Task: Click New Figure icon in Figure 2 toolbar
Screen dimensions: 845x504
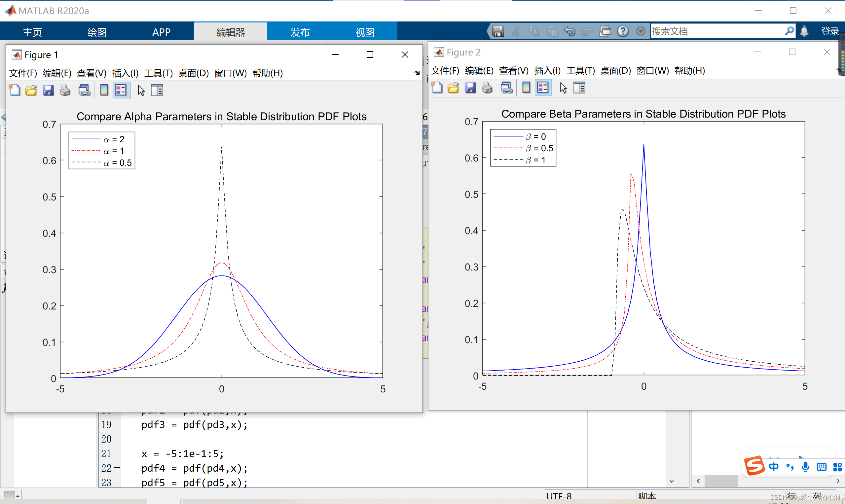Action: tap(437, 88)
